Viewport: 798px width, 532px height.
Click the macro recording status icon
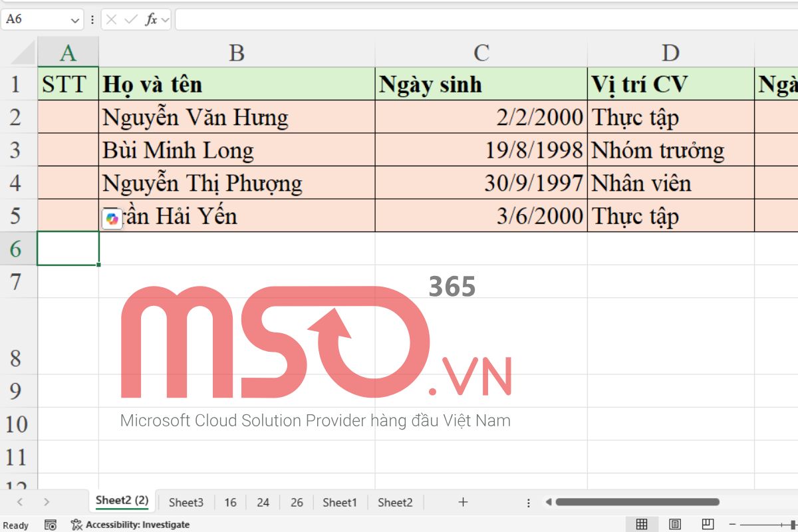coord(51,525)
